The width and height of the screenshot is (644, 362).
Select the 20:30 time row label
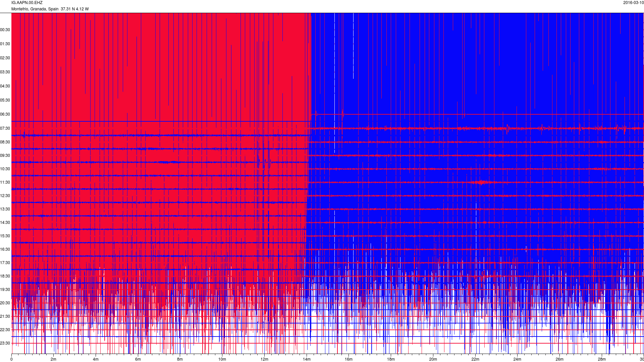click(x=5, y=303)
